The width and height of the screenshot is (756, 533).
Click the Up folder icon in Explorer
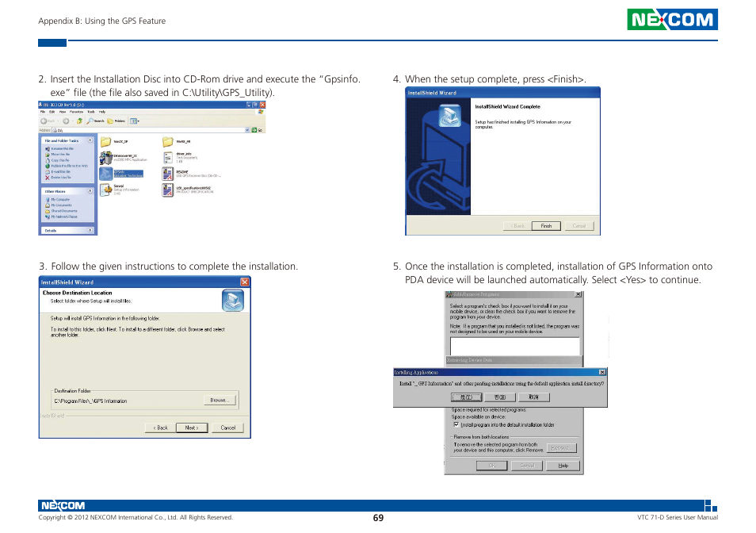(79, 121)
